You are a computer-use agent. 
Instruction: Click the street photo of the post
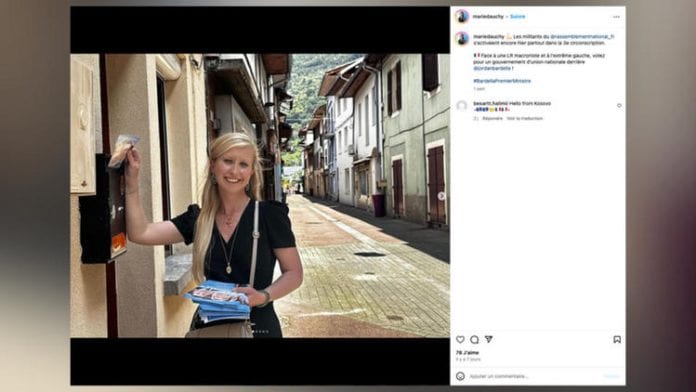click(260, 196)
